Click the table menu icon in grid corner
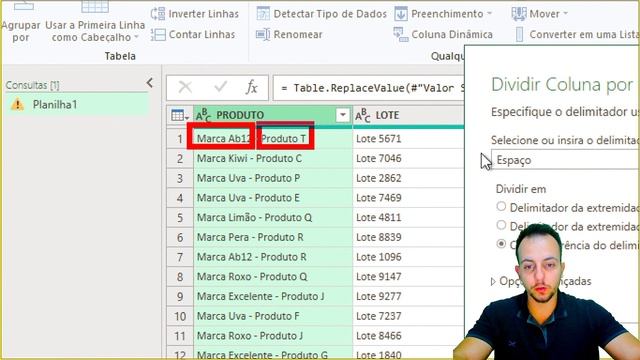 click(x=180, y=116)
